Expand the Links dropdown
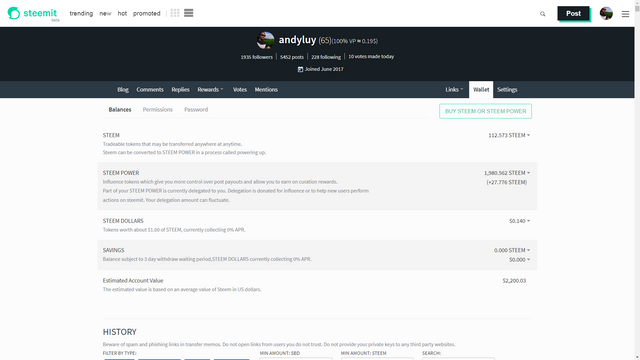The width and height of the screenshot is (640, 360). (x=454, y=89)
